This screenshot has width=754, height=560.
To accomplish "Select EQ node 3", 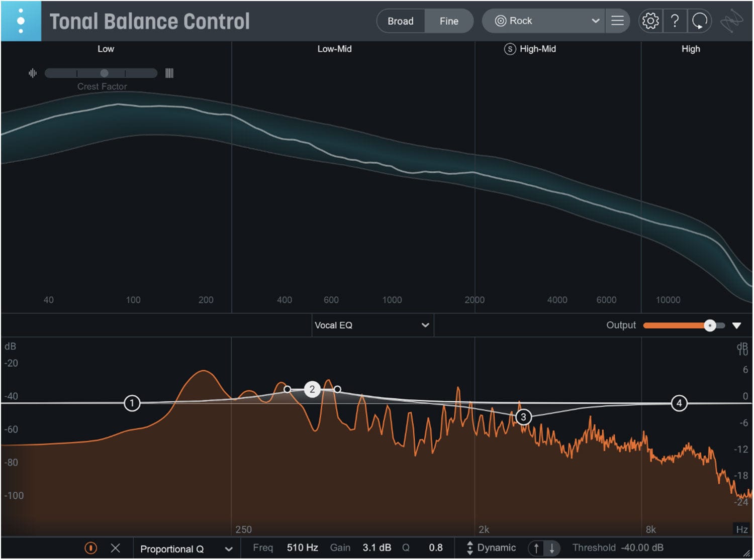I will (x=523, y=417).
